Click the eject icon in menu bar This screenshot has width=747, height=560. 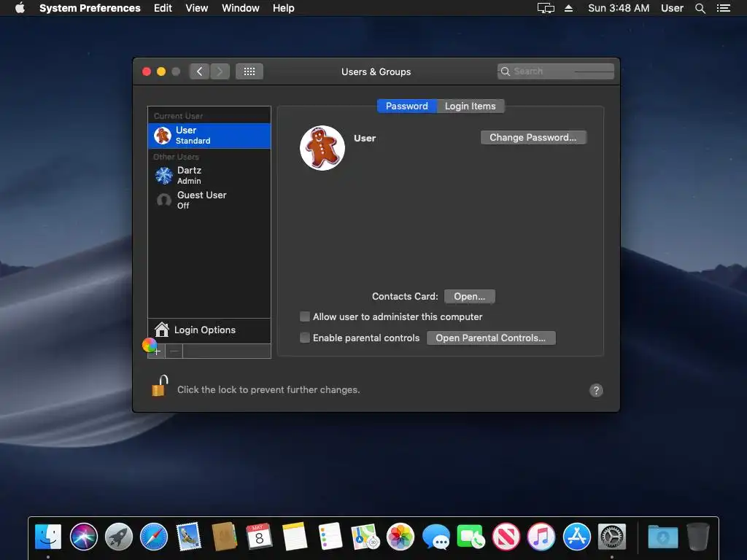point(568,8)
